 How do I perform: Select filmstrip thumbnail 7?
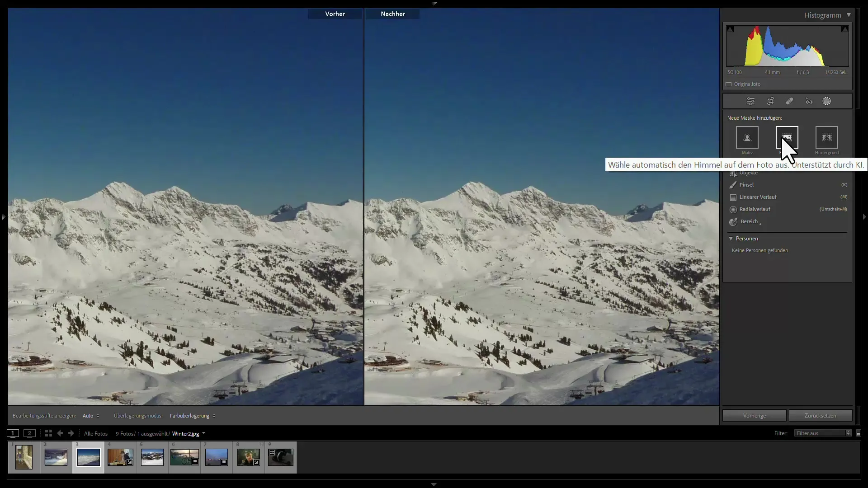217,457
